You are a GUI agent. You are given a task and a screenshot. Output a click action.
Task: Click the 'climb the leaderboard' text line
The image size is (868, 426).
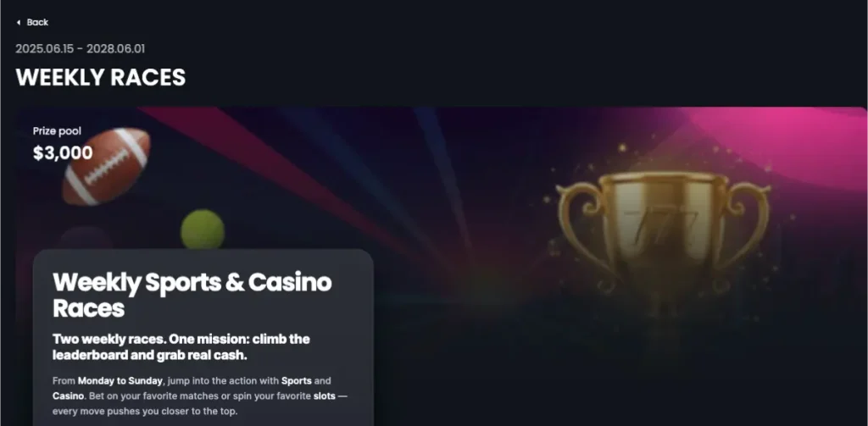[181, 347]
